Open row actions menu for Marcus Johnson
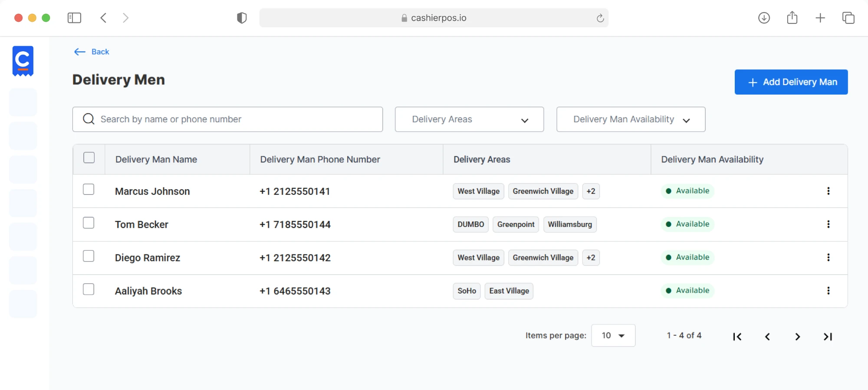 pos(828,191)
